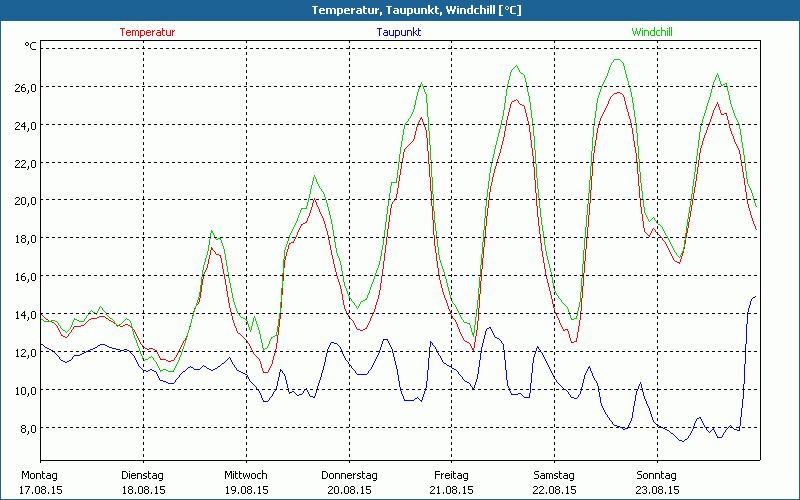Screen dimensions: 800x500
Task: Click the chart title bar text
Action: pyautogui.click(x=416, y=10)
